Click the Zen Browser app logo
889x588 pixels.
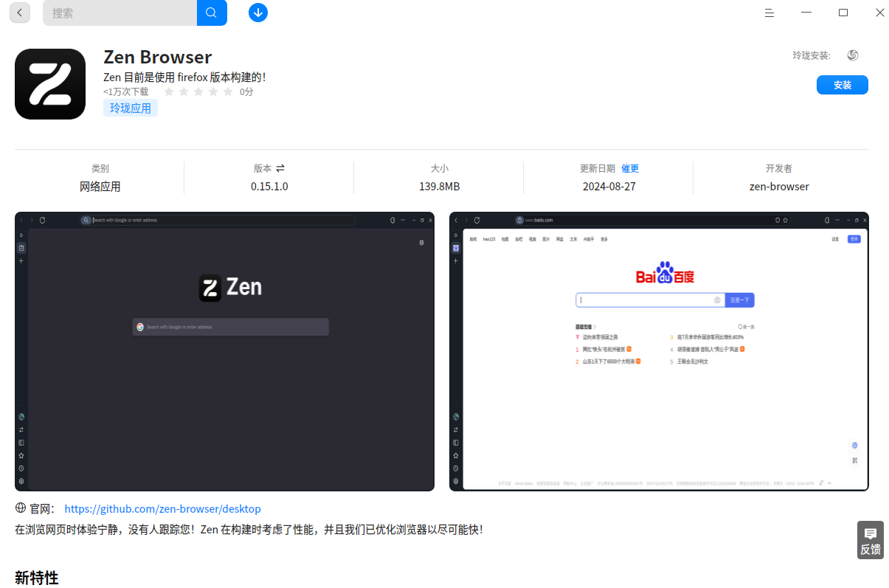point(50,84)
